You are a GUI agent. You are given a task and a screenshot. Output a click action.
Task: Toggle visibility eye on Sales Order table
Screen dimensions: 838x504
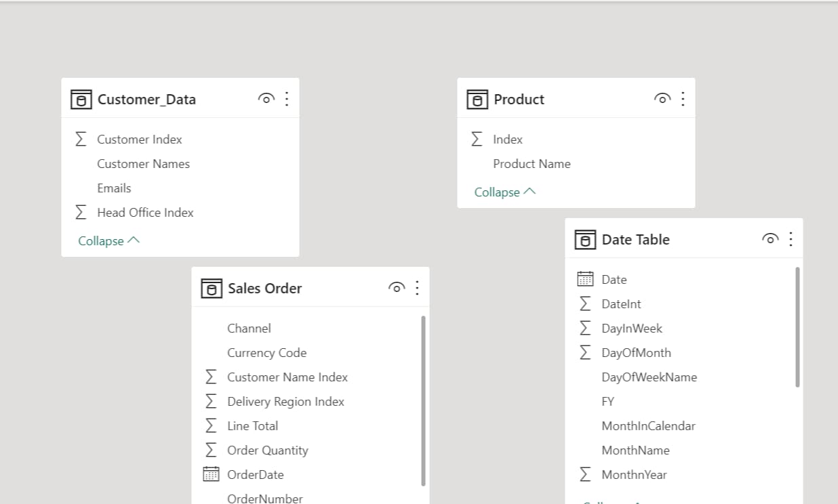click(x=397, y=287)
